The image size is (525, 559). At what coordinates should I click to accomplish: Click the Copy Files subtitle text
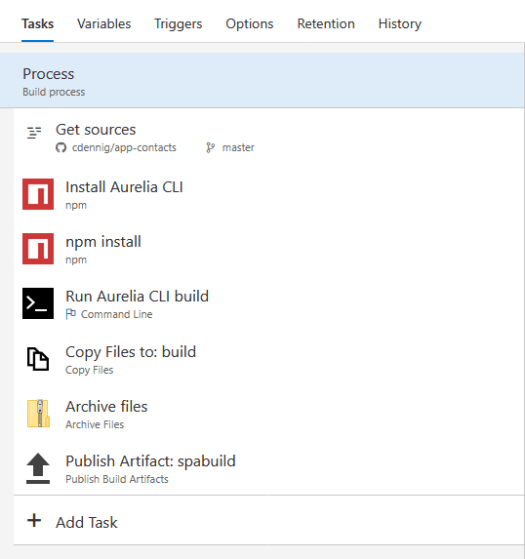coord(89,370)
